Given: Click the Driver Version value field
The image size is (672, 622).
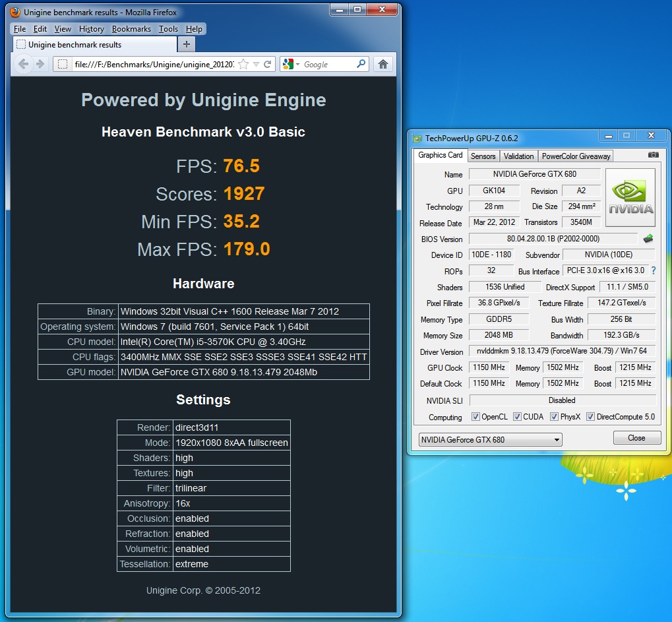Looking at the screenshot, I should pos(562,351).
